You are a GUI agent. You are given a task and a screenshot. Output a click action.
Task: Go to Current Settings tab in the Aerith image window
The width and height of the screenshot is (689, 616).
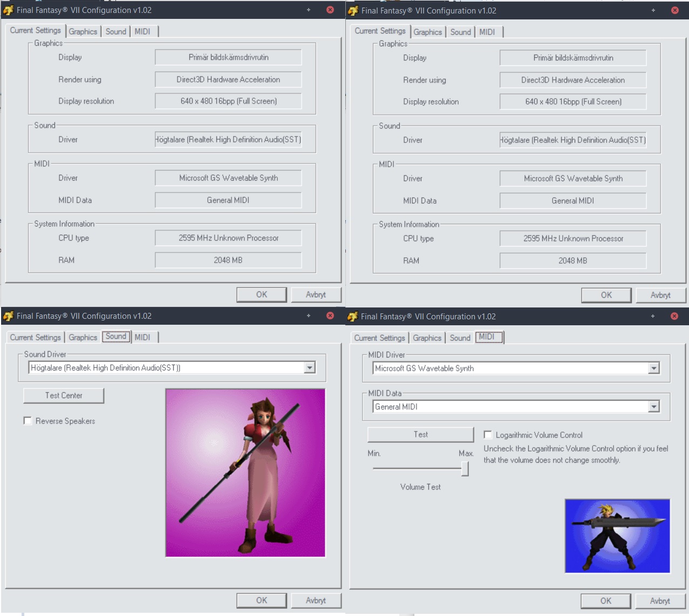[36, 338]
